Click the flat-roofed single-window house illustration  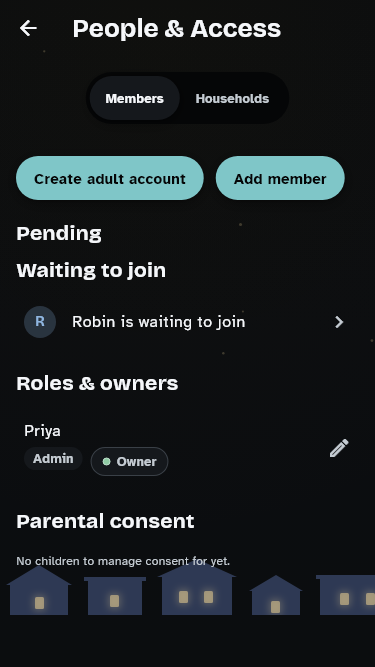click(x=115, y=596)
